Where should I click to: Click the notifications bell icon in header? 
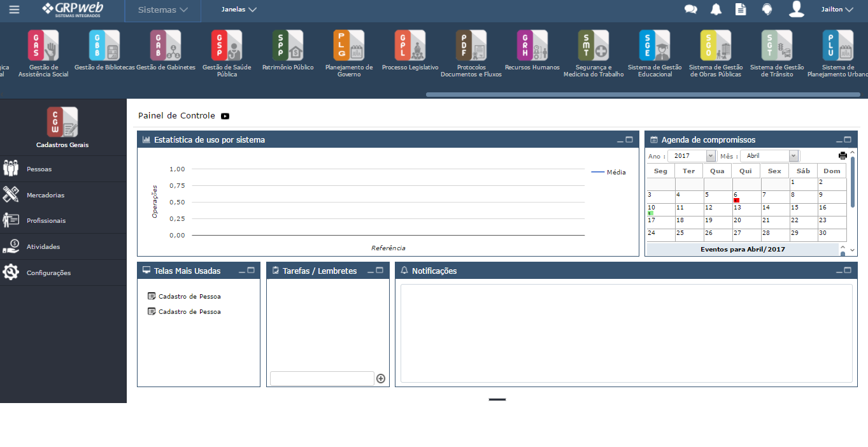pyautogui.click(x=716, y=10)
